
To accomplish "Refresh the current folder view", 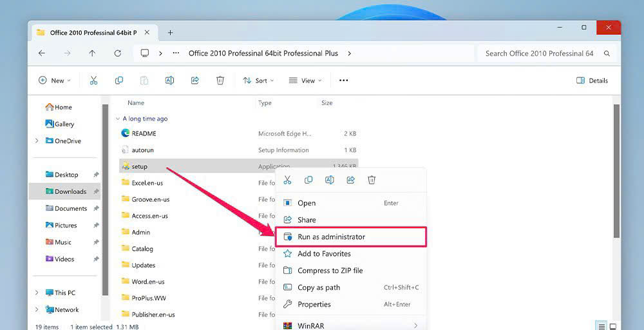I will coord(117,53).
